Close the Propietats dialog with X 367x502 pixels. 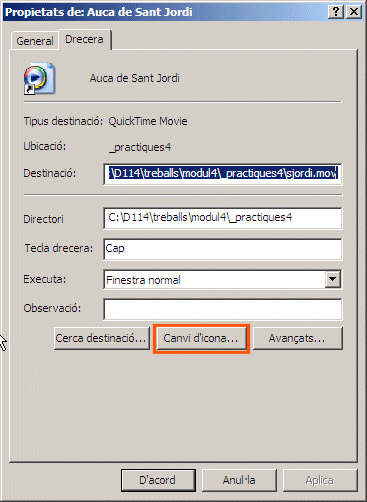[354, 12]
